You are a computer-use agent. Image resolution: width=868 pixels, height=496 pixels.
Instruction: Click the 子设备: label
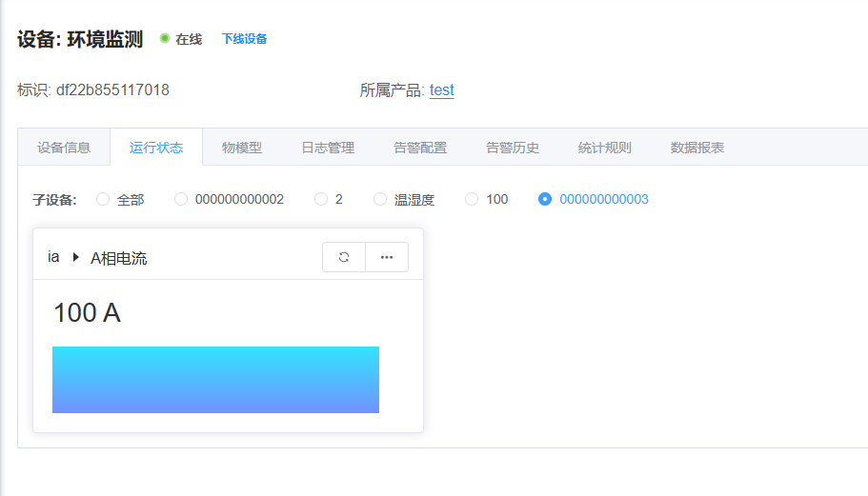pos(54,200)
